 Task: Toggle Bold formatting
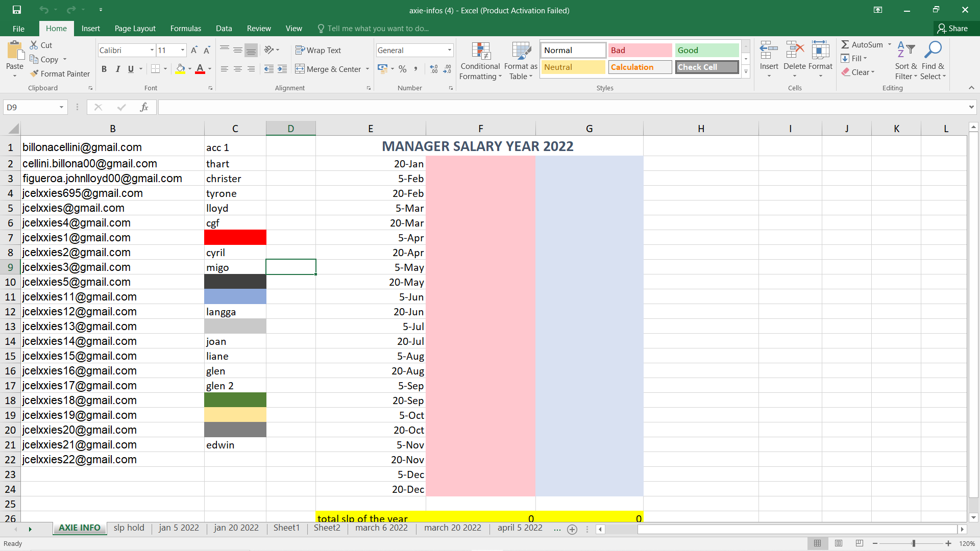click(x=104, y=69)
